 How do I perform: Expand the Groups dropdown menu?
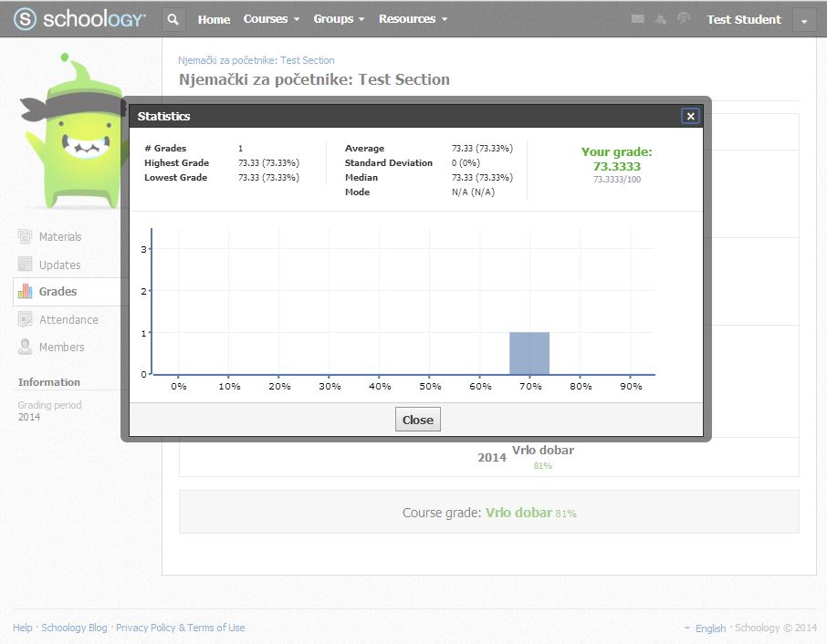(339, 19)
